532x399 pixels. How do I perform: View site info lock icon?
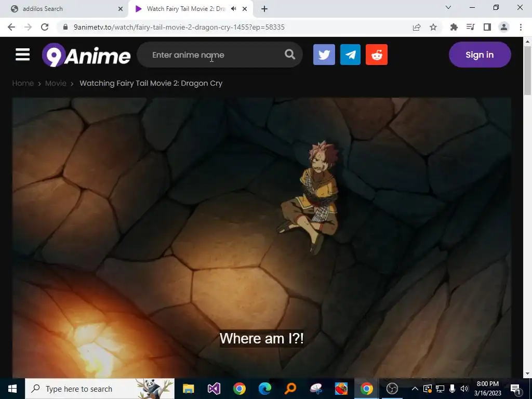(x=66, y=27)
